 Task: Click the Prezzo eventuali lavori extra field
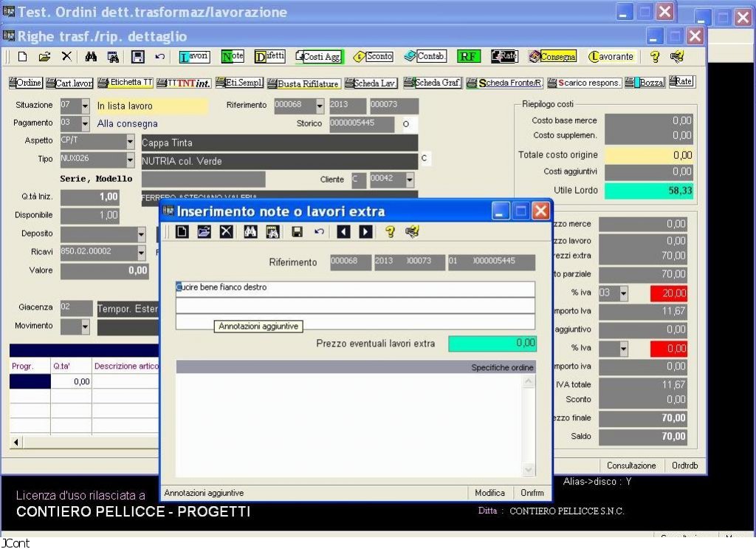[x=492, y=344]
